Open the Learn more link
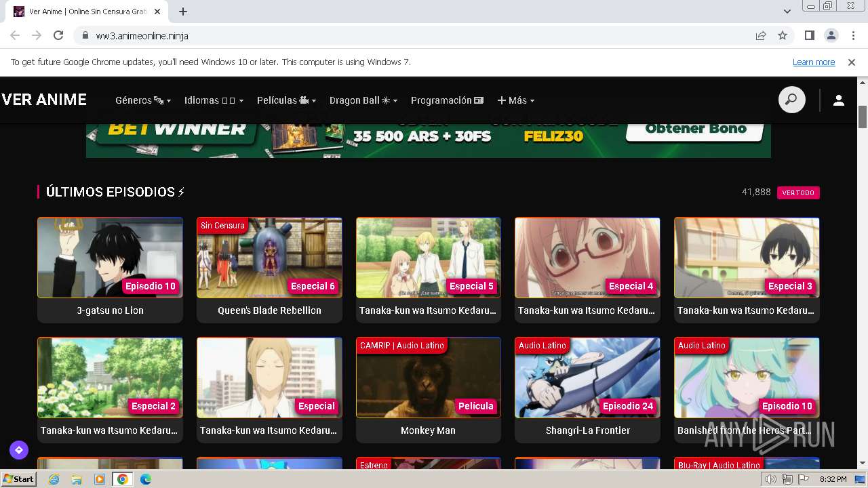Viewport: 868px width, 488px height. 814,62
